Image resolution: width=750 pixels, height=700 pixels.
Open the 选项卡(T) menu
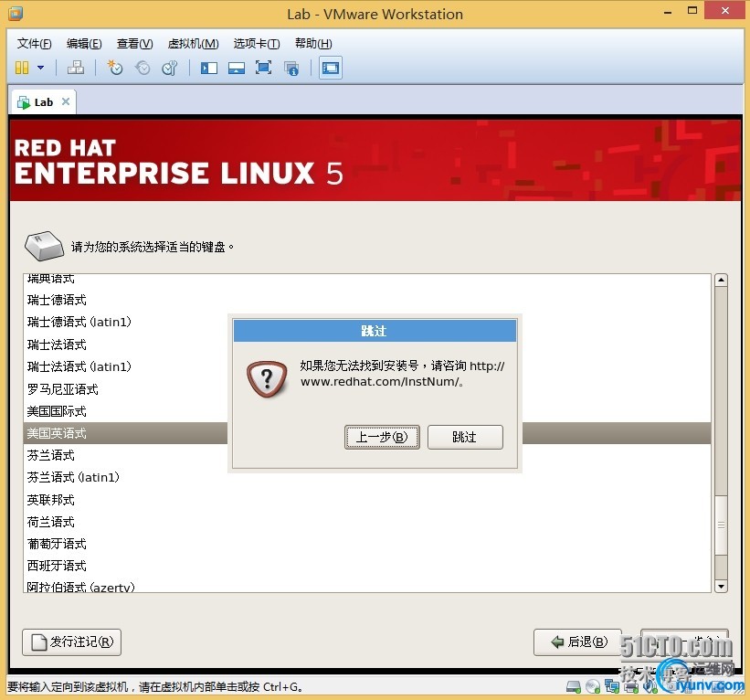click(x=257, y=44)
